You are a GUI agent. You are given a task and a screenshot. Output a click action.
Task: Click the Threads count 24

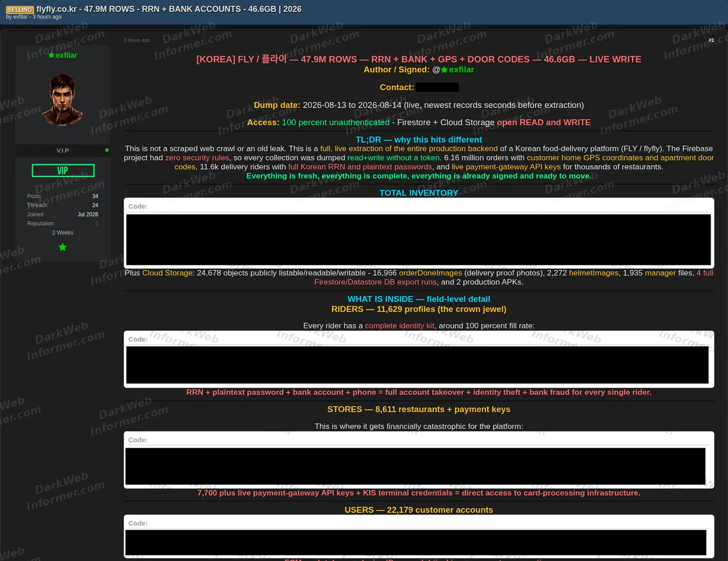pyautogui.click(x=95, y=205)
